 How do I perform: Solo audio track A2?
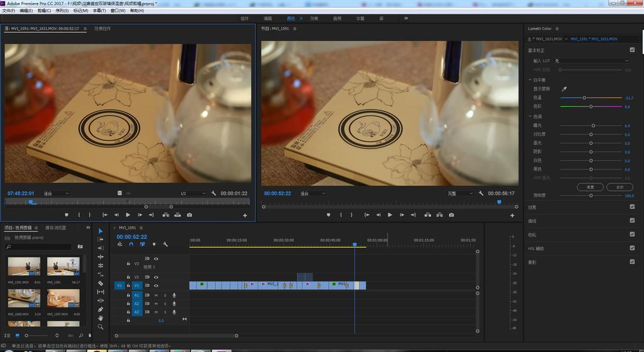pyautogui.click(x=165, y=303)
